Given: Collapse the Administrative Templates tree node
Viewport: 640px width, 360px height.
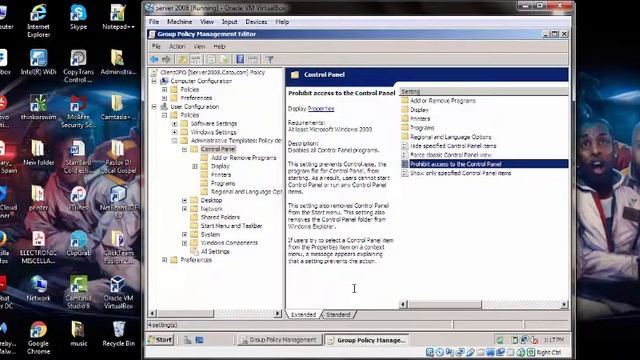Looking at the screenshot, I should [x=175, y=141].
